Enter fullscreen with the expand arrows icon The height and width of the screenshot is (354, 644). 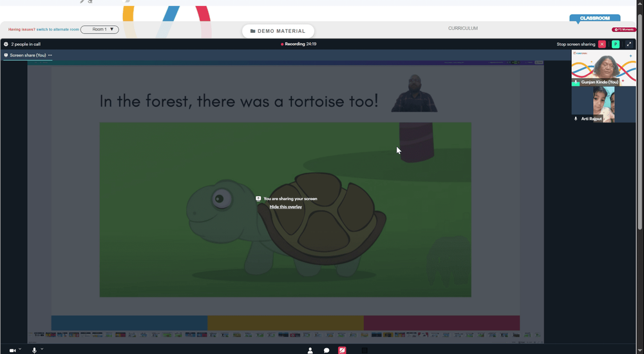pos(629,44)
